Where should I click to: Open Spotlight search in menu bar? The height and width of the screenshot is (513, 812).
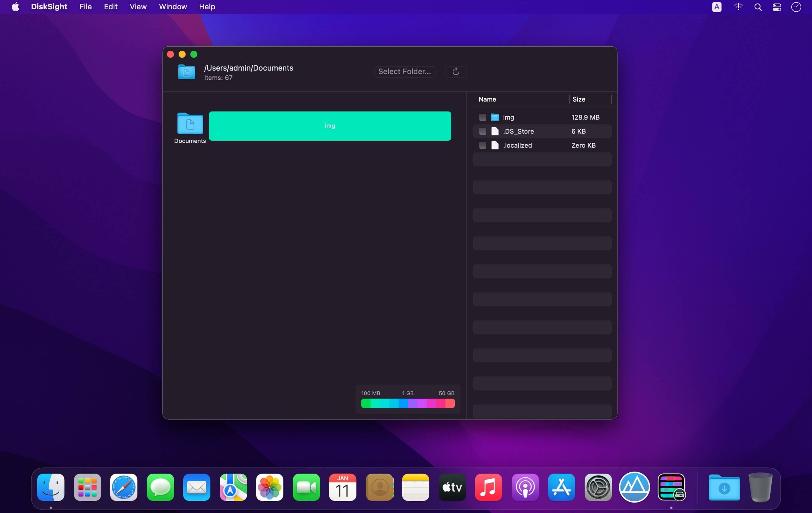(758, 7)
